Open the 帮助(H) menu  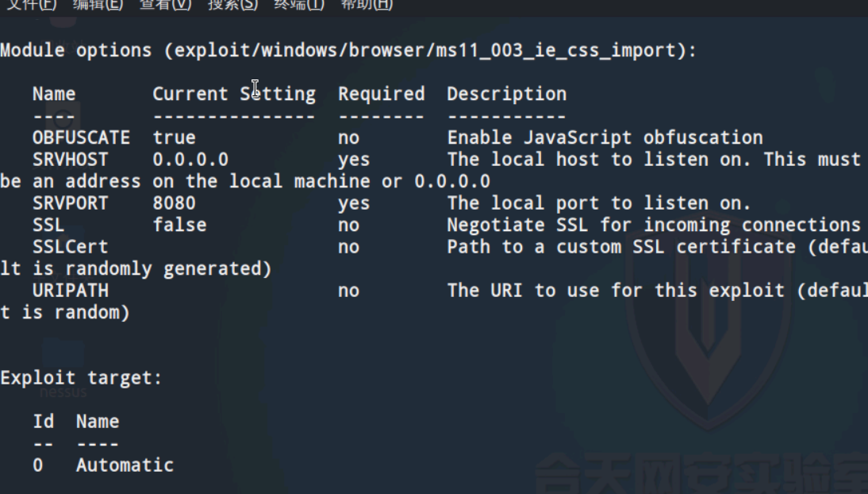coord(367,5)
